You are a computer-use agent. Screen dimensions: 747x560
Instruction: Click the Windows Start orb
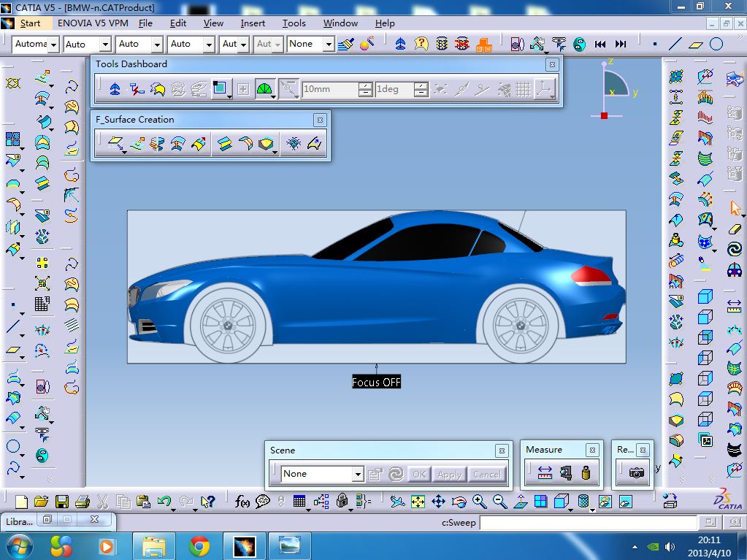coord(18,545)
